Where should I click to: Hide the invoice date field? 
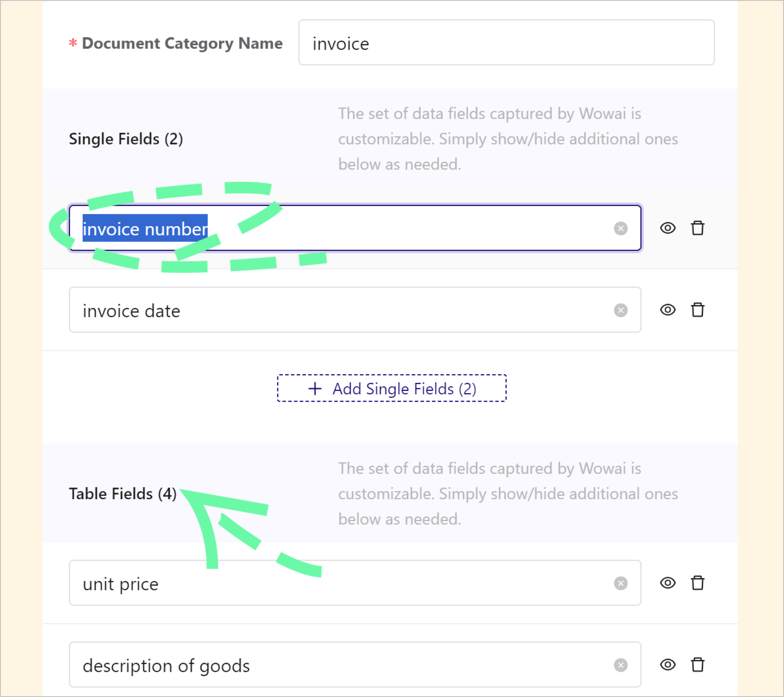point(667,310)
